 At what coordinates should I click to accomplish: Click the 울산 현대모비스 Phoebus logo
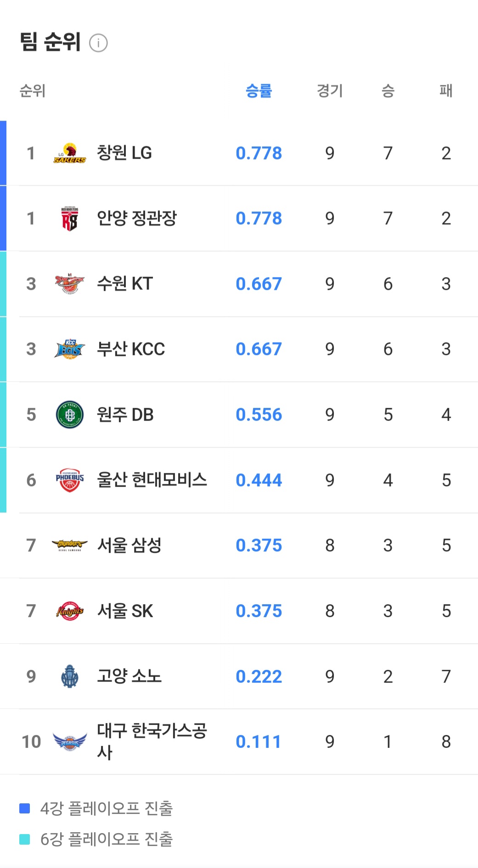pos(69,480)
